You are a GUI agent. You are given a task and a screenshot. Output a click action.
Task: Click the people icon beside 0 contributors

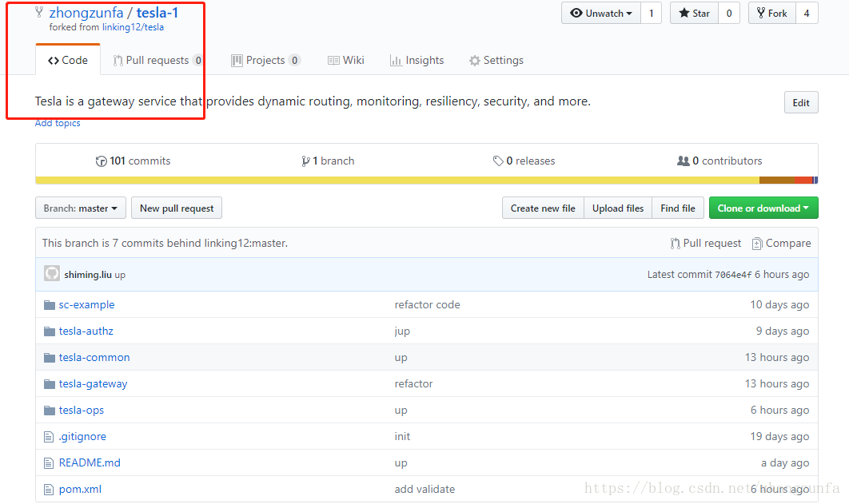point(684,161)
